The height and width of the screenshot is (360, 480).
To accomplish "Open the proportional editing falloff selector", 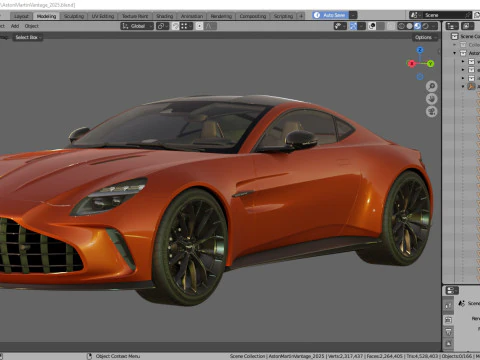I will 210,26.
